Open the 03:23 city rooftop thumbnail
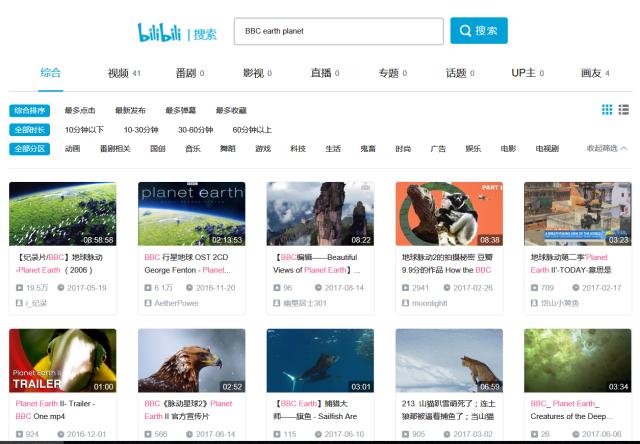 tap(578, 214)
